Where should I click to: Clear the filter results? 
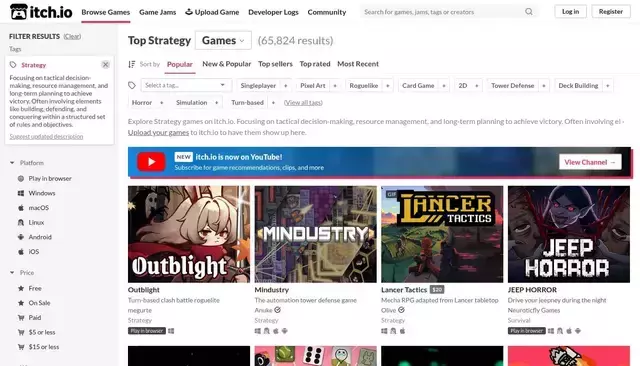[x=72, y=36]
